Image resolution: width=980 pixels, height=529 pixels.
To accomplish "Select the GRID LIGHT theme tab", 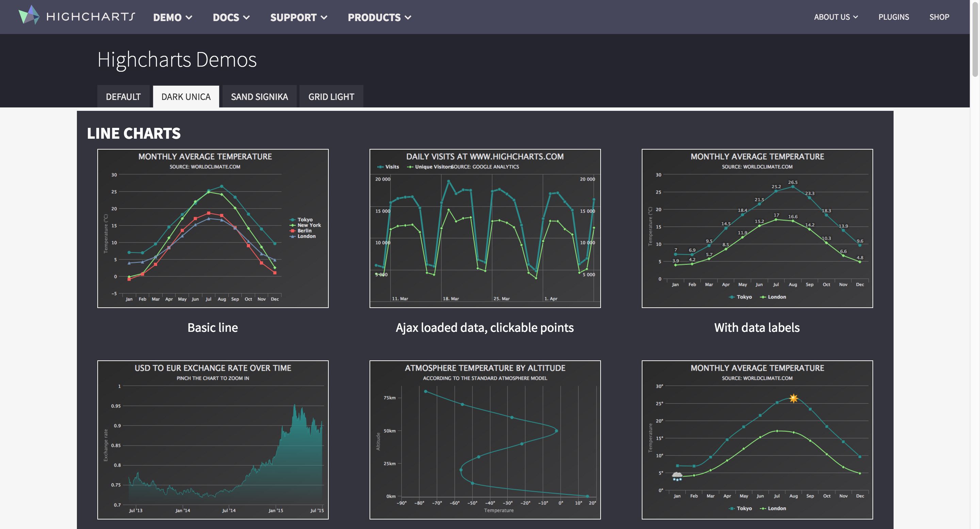I will pos(331,97).
